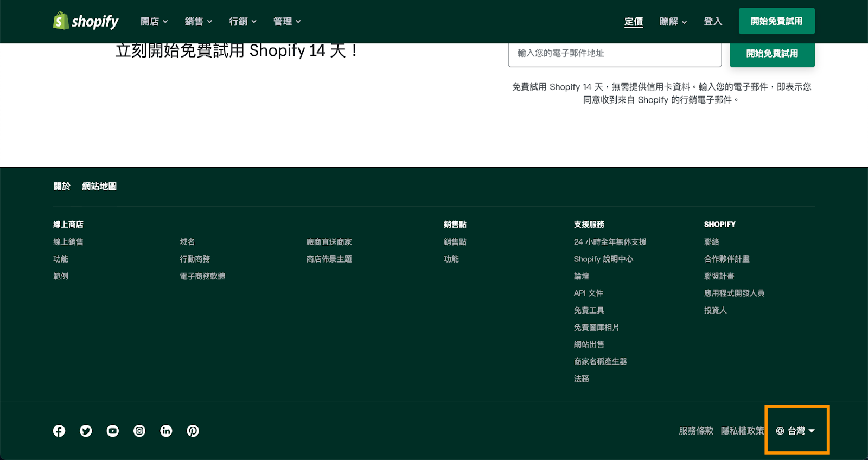Open the 行動商務 link
The image size is (868, 460).
(x=195, y=259)
